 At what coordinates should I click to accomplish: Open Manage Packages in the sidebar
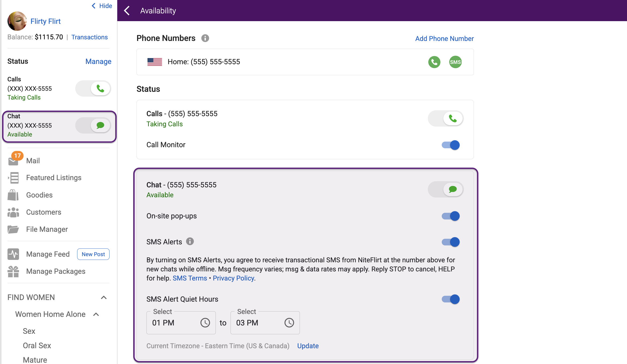tap(56, 271)
